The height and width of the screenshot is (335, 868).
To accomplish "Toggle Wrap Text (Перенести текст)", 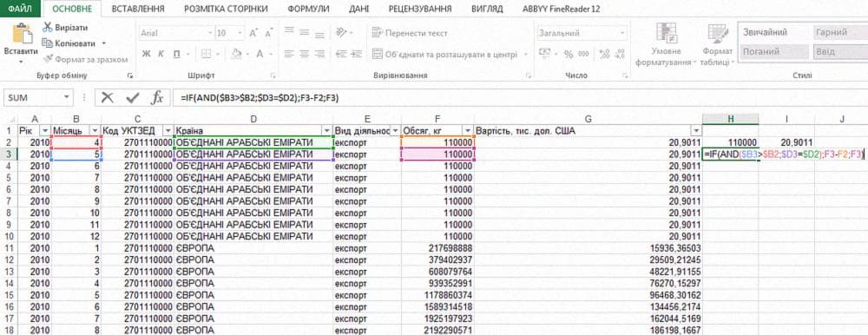I will (x=410, y=33).
